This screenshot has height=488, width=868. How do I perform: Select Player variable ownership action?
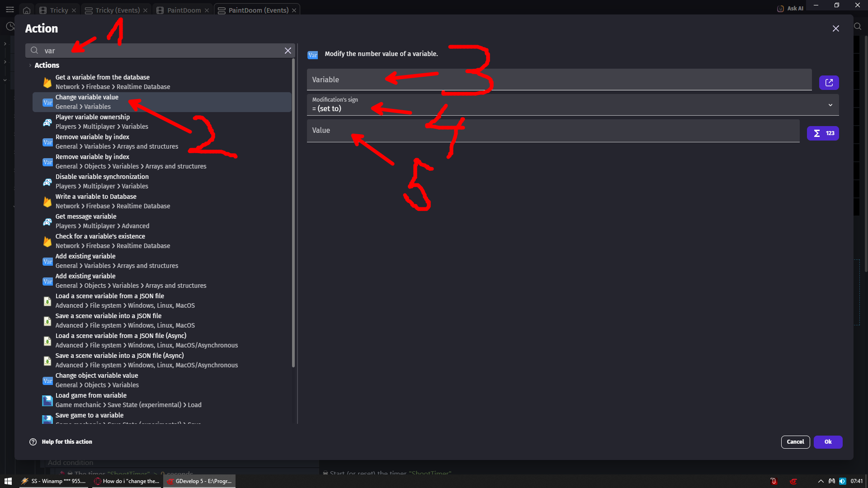coord(92,122)
